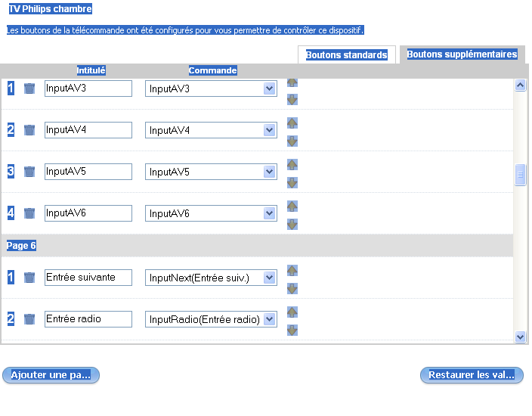Remove the Entrée suivante button entry
Screen dimensions: 532x416
click(x=29, y=278)
